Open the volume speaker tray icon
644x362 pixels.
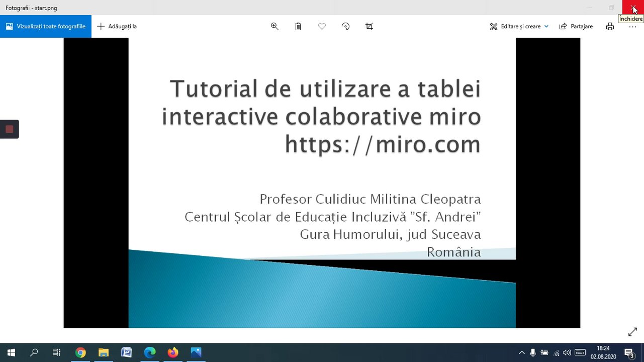coord(567,352)
